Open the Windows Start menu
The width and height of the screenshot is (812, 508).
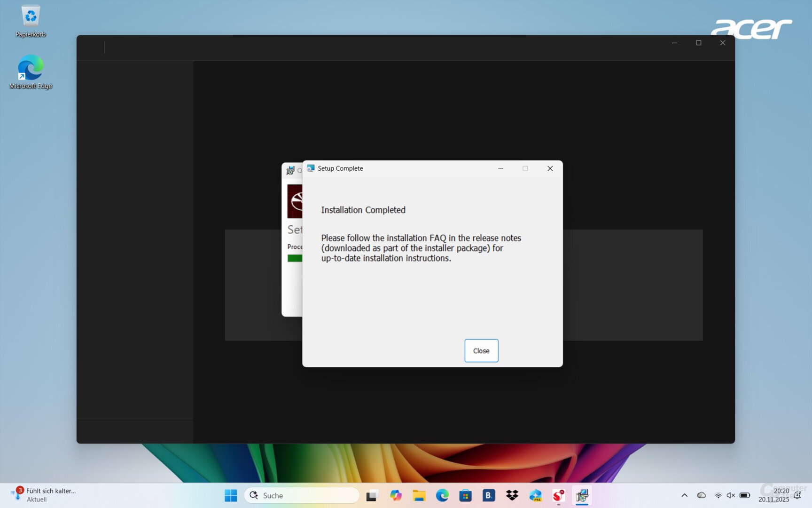pos(230,495)
